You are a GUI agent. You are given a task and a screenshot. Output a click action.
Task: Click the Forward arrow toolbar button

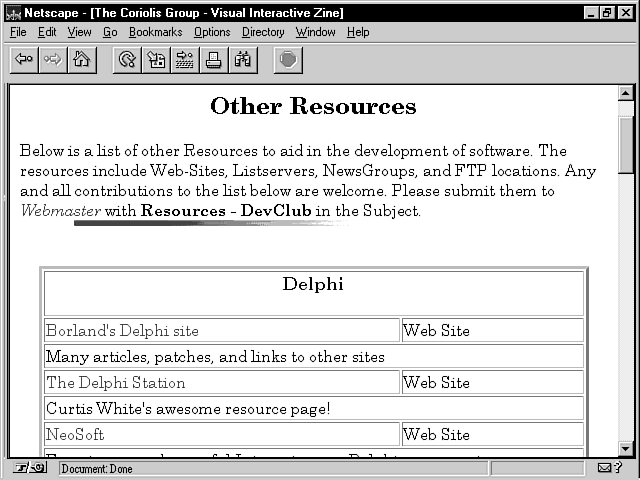tap(53, 60)
